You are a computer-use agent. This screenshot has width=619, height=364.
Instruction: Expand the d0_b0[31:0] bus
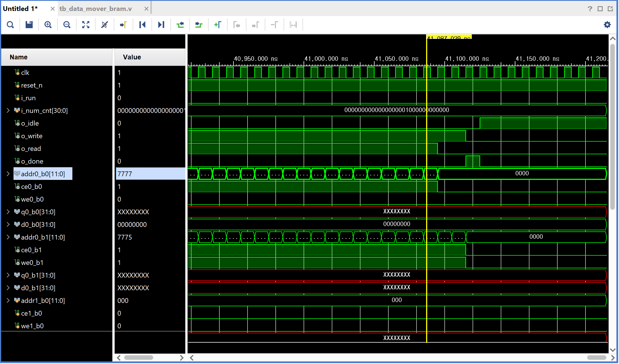point(8,225)
